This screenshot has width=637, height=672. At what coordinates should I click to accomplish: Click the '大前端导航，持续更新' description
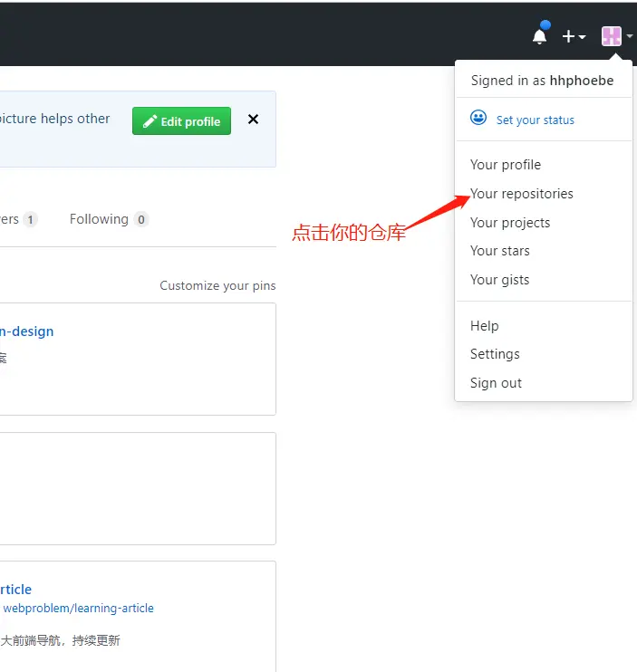(x=60, y=640)
